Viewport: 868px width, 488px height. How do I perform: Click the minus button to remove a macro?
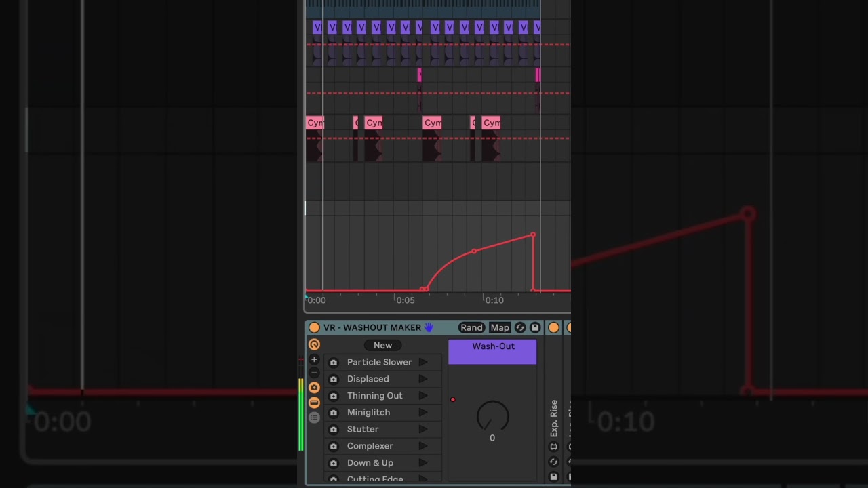314,373
